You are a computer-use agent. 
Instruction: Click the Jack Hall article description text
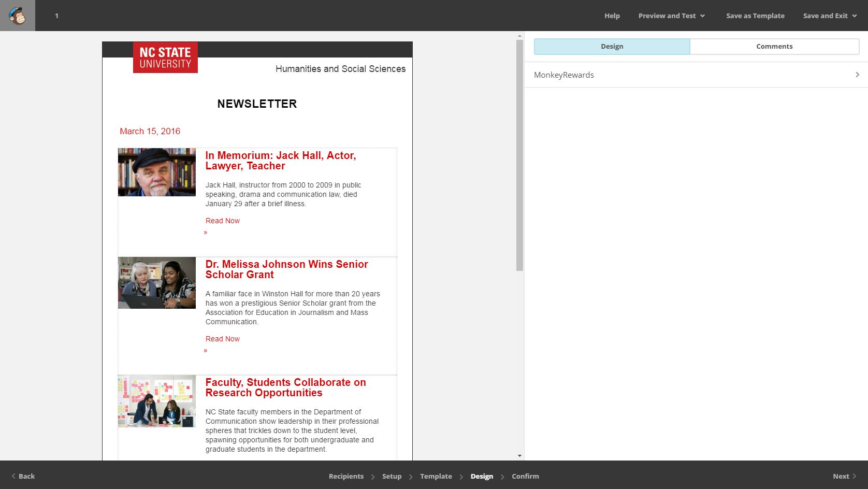(283, 194)
